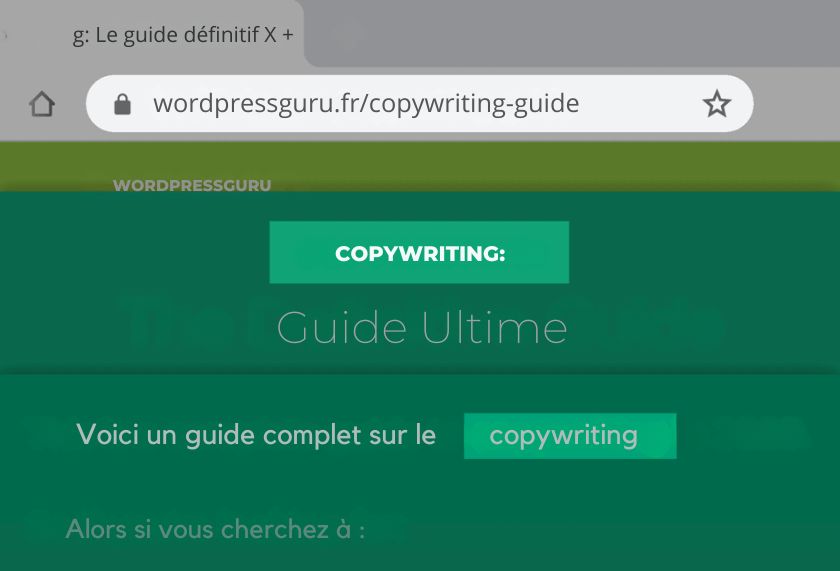Open a new tab with the plus button
This screenshot has width=840, height=571.
click(288, 35)
